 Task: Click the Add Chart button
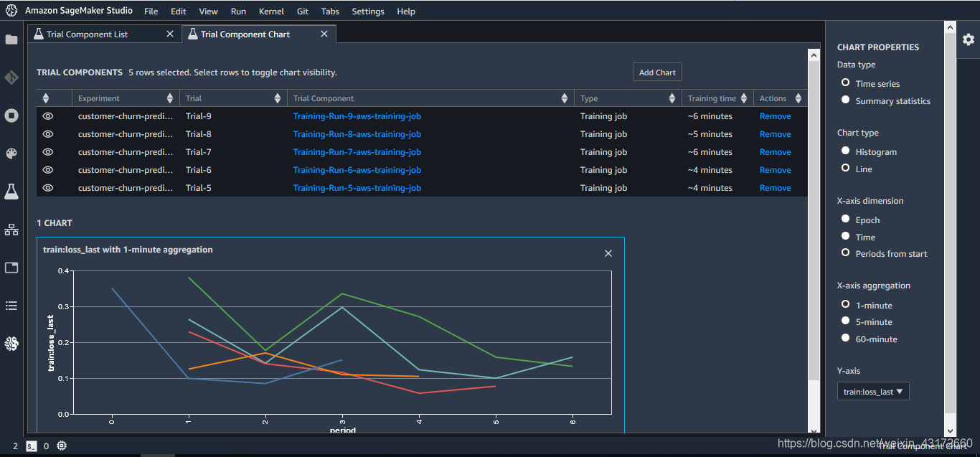point(657,72)
